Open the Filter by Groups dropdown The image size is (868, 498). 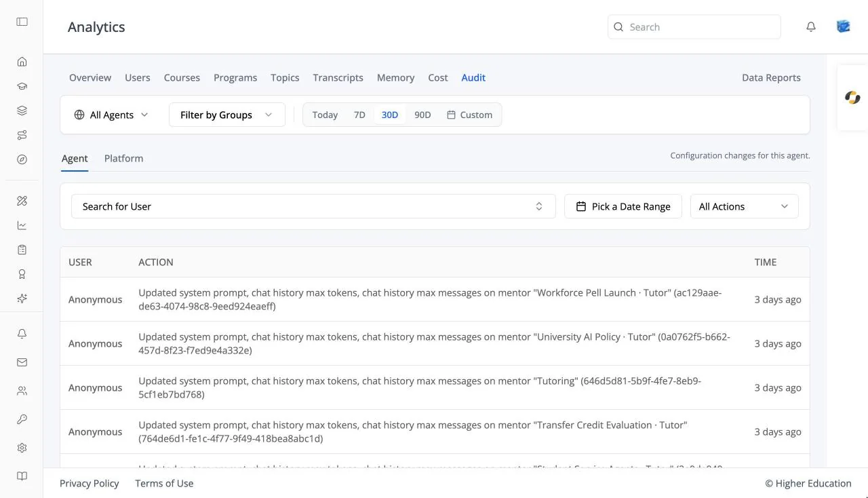tap(226, 115)
